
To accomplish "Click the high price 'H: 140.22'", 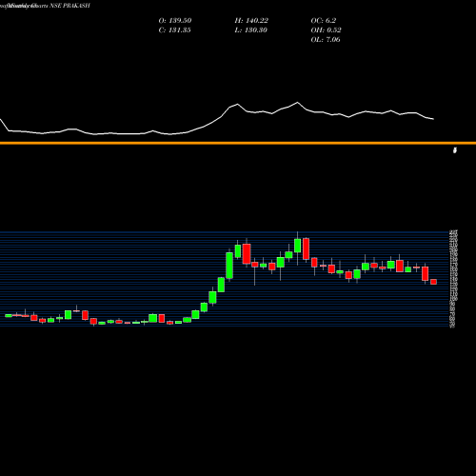I will click(251, 20).
